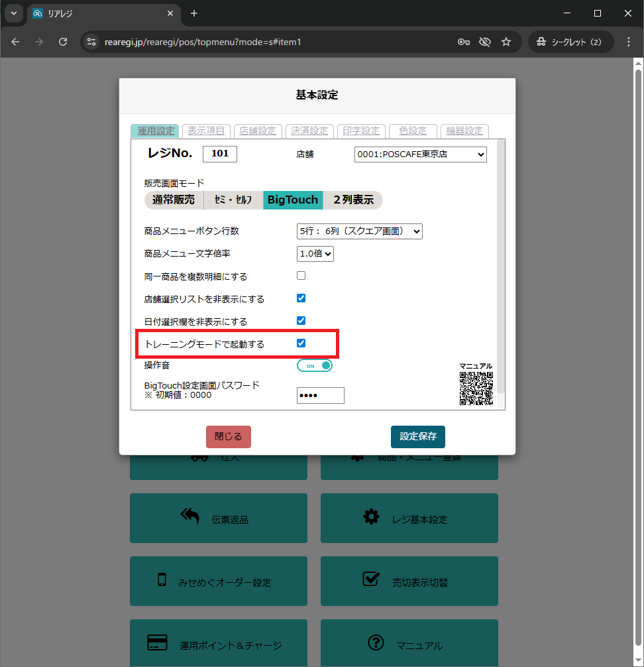Uncheck 日付選択欄を非表示にする checkbox
Viewport: 644px width, 667px height.
[x=301, y=321]
